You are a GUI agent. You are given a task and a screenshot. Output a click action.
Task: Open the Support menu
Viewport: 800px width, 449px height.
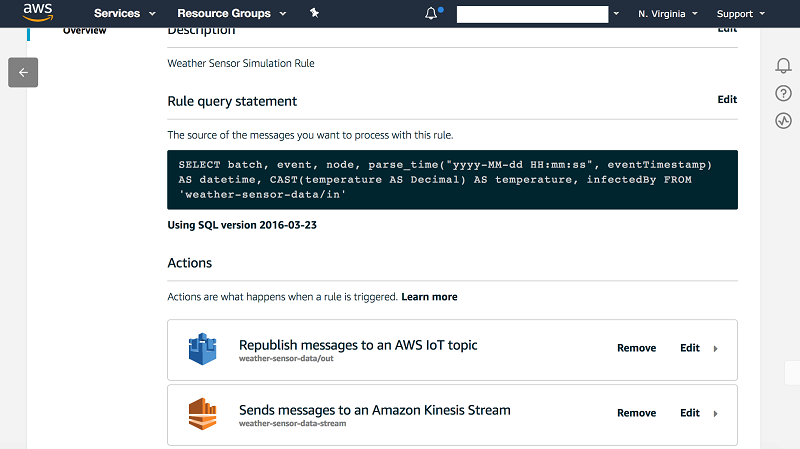point(740,14)
